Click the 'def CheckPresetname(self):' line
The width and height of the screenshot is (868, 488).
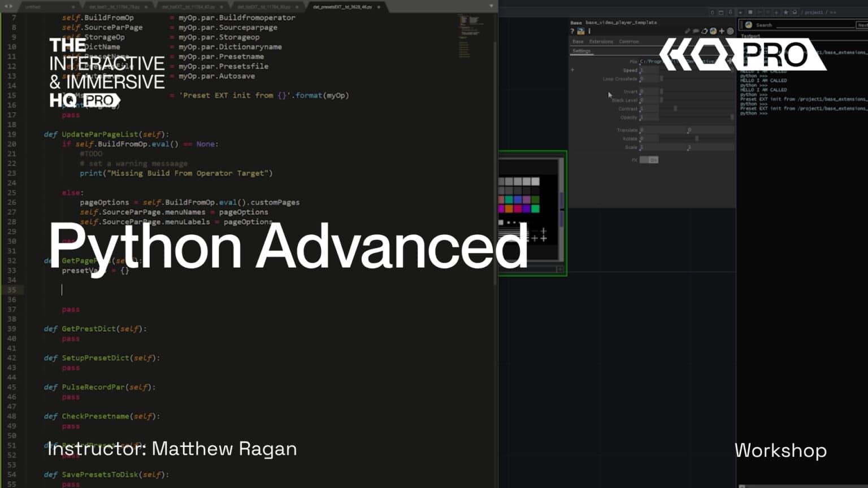(x=102, y=416)
